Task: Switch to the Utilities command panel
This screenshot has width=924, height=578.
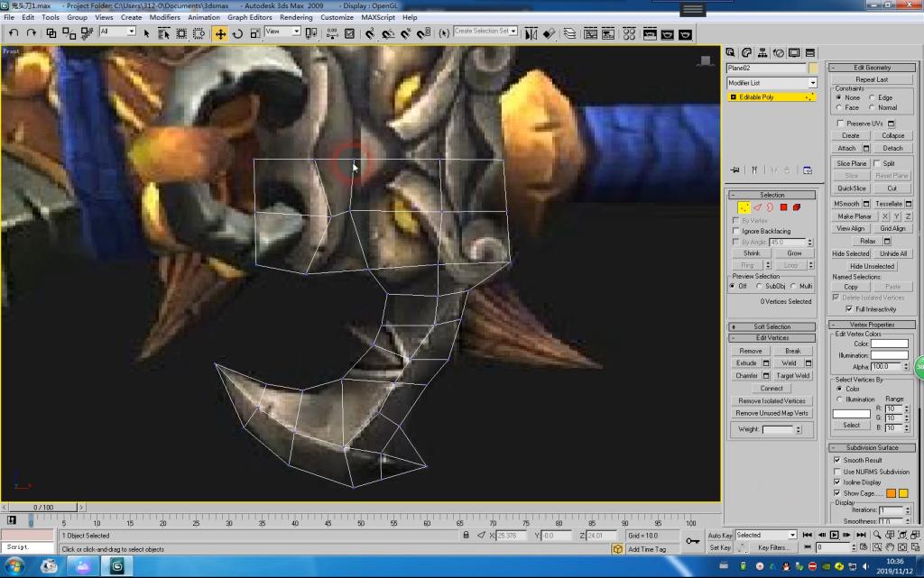Action: tap(810, 53)
